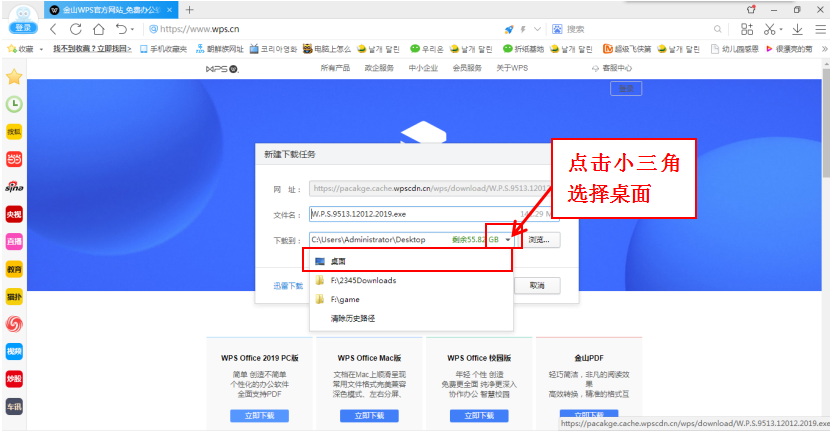
Task: Open the 直播 sidebar icon
Action: click(14, 241)
